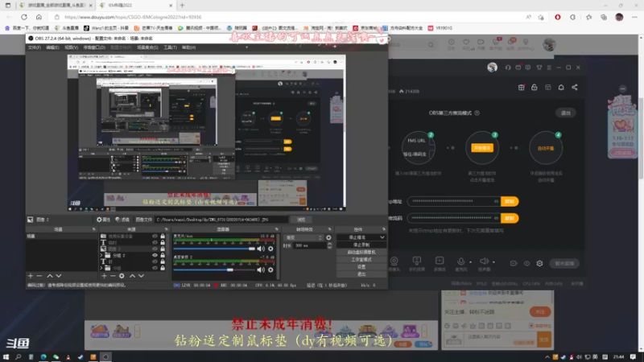Screen dimensions: 644x362
Task: Expand the 分组 2 group in sources
Action: tap(102, 255)
